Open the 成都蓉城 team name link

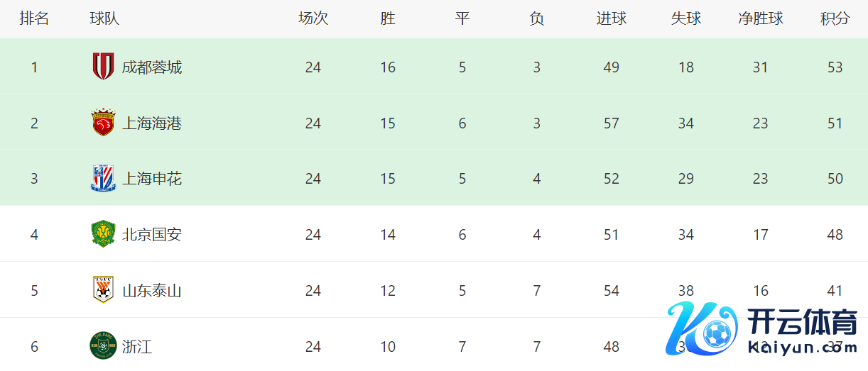152,67
